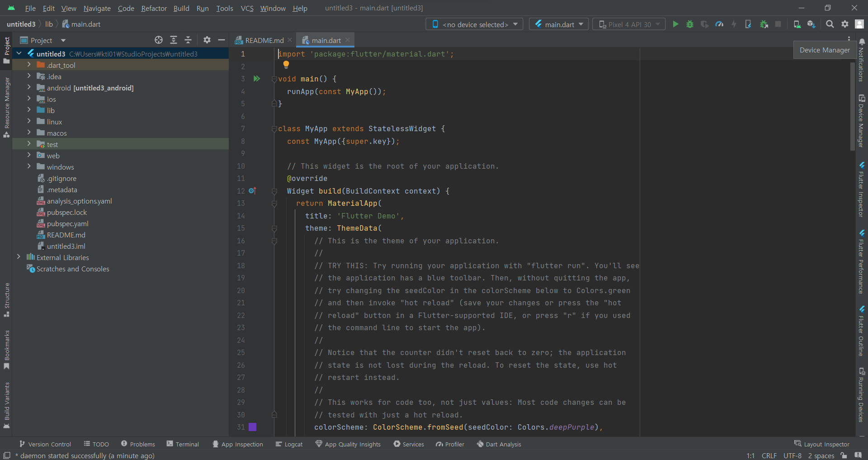The width and height of the screenshot is (868, 460).
Task: Select pubspec.yaml in project tree
Action: 68,223
